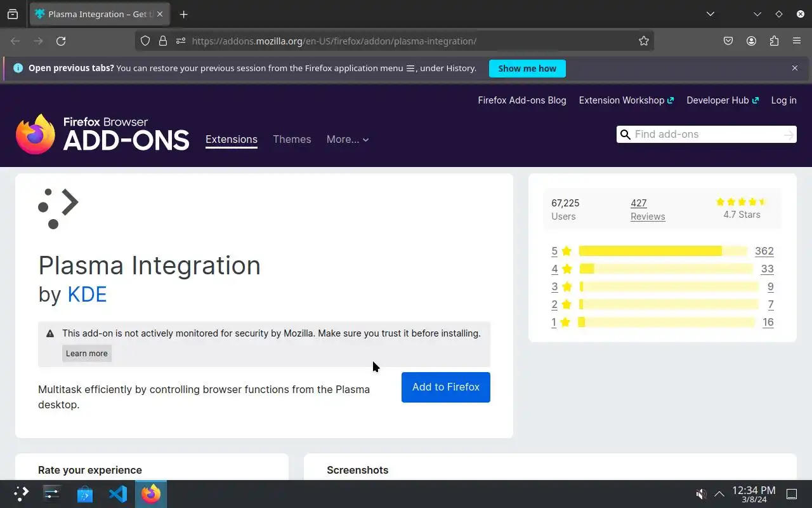Open the 427 Reviews link
Viewport: 812px width, 508px height.
point(648,210)
